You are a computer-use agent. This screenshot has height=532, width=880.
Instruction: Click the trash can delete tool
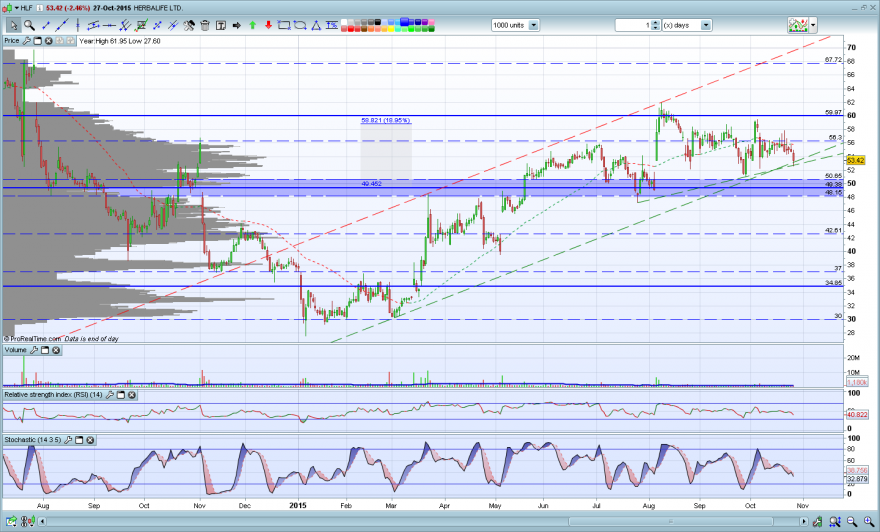point(205,25)
